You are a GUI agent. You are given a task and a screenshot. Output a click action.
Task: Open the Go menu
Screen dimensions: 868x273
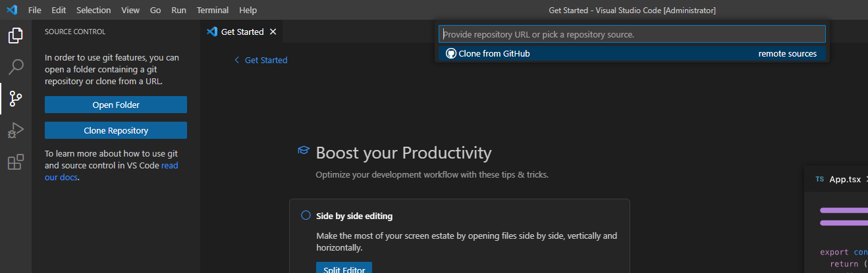tap(155, 11)
